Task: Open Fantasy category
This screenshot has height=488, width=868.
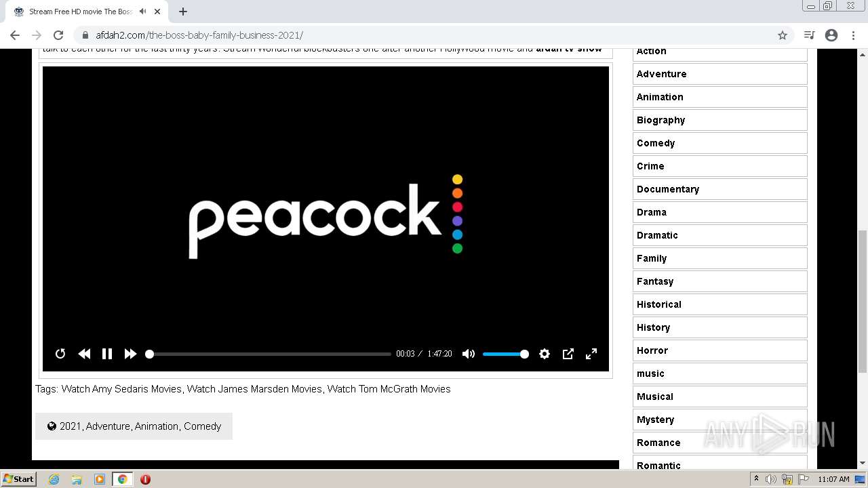Action: point(719,281)
